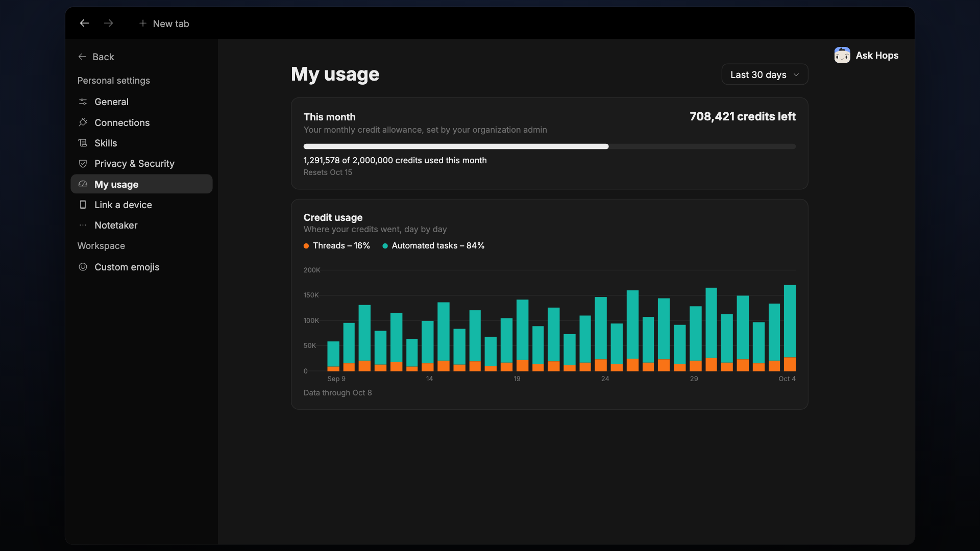Click the My usage page title
Viewport: 980px width, 551px height.
[335, 74]
